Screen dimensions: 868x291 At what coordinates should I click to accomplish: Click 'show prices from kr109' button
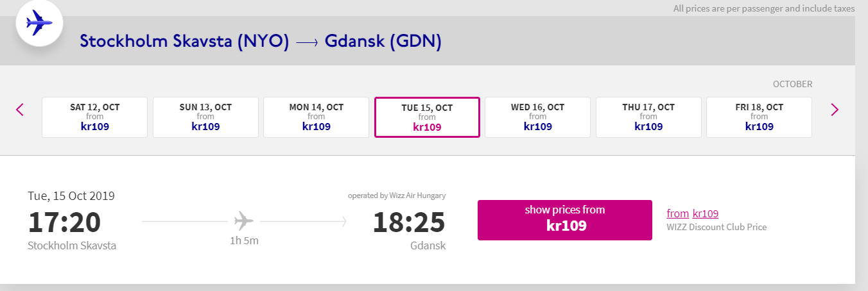pyautogui.click(x=565, y=220)
